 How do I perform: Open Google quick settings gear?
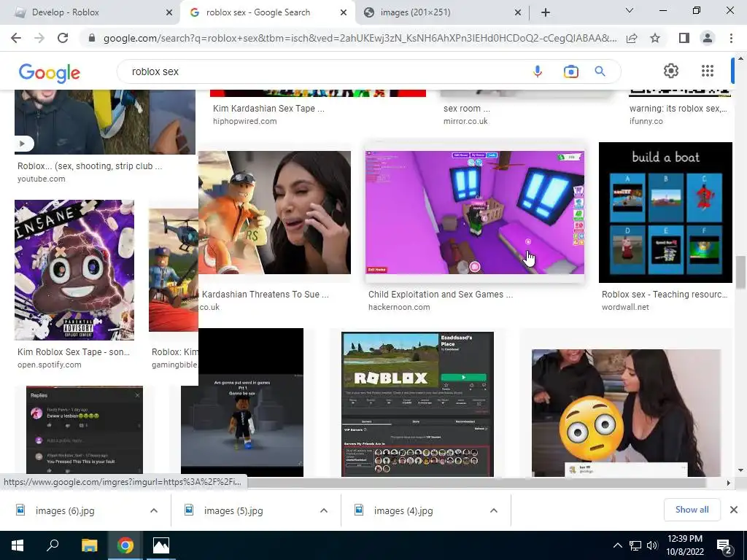pyautogui.click(x=671, y=71)
